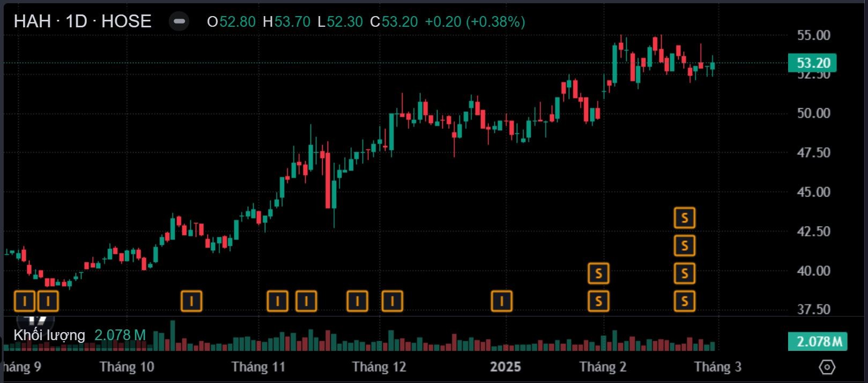Collapse the legend with the minus button
868x383 pixels.
179,21
